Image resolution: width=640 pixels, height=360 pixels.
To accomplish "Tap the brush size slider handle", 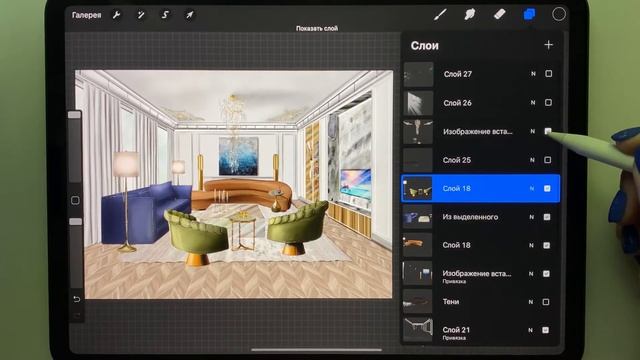I will [x=74, y=115].
